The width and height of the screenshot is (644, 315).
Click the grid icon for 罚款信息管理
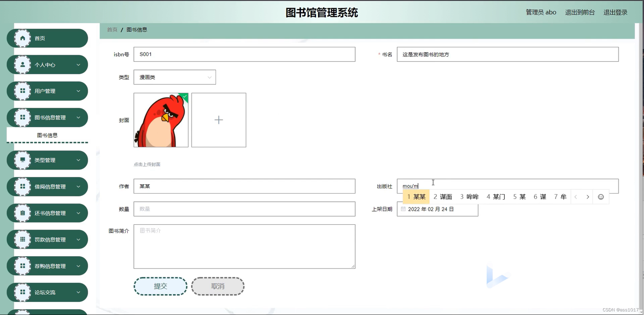pyautogui.click(x=23, y=239)
